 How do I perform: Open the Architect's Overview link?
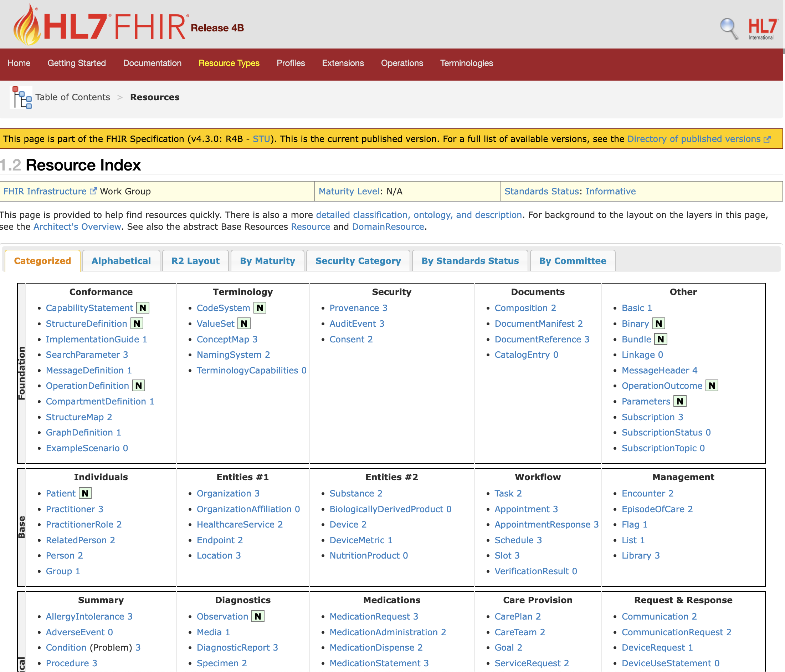click(x=77, y=226)
